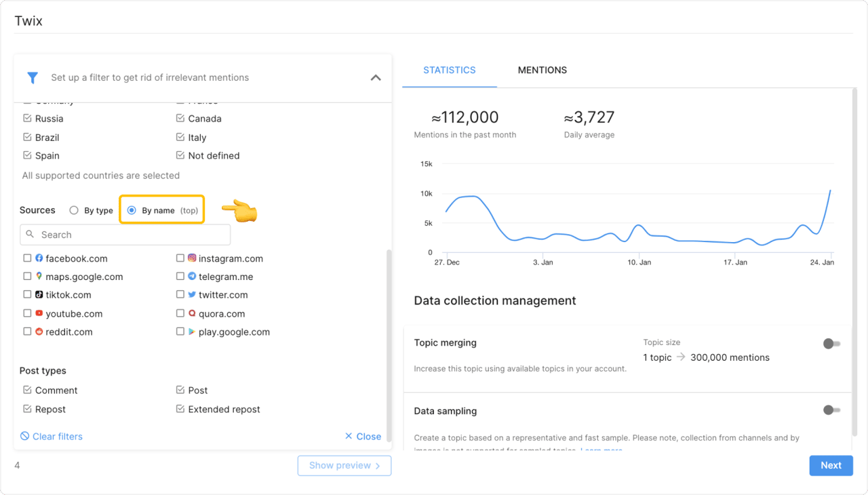Check the twitter.com source checkbox
Screen dimensions: 868x495
point(180,295)
